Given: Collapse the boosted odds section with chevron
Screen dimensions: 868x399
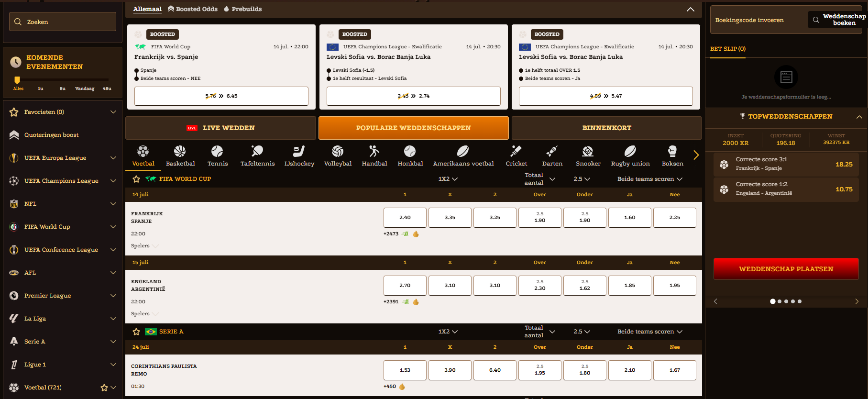Looking at the screenshot, I should tap(691, 9).
